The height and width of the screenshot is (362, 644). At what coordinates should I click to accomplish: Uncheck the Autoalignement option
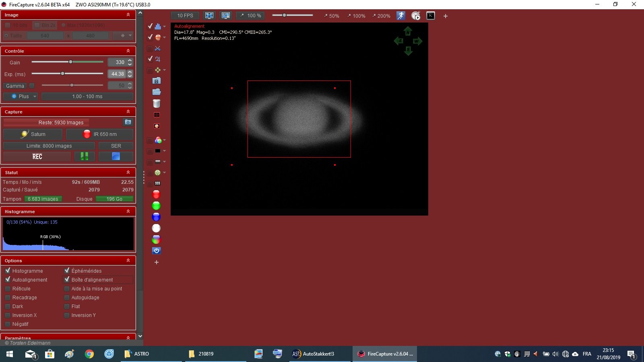[8, 280]
